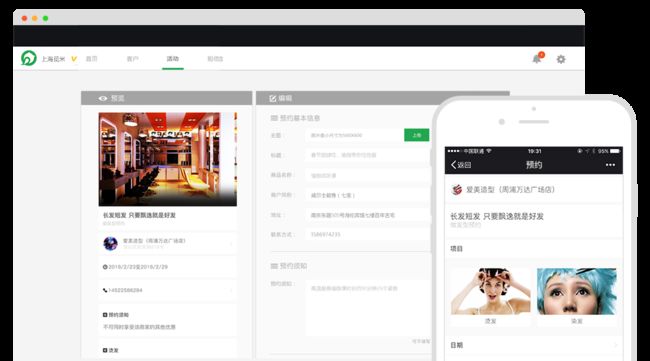This screenshot has height=361, width=650.
Task: Click the salon interior photo in preview
Action: (168, 159)
